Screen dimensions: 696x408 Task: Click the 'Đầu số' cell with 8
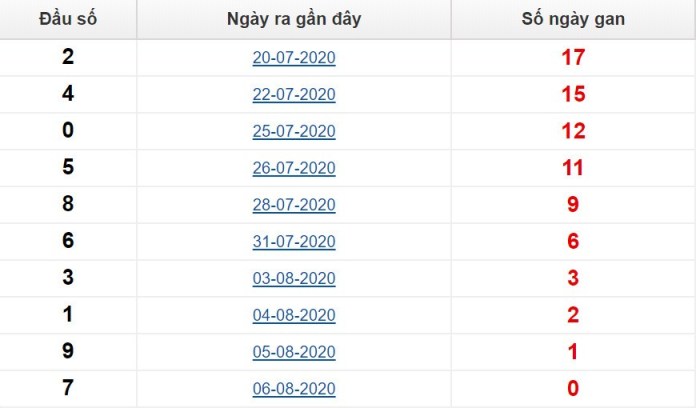click(x=68, y=204)
